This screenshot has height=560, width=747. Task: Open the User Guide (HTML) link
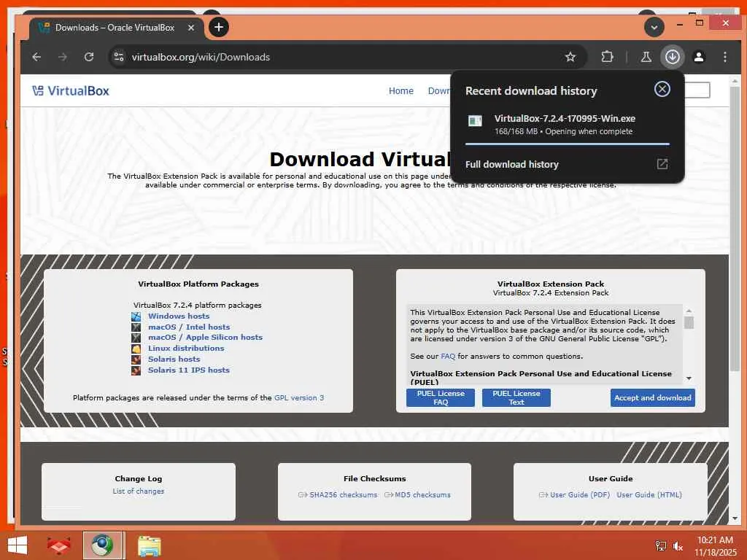pos(649,495)
